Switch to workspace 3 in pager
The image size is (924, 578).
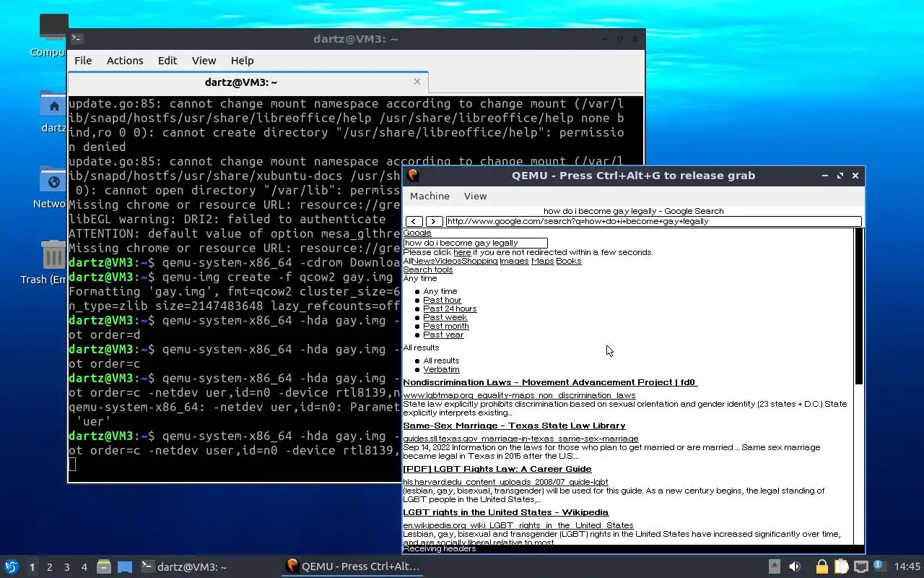[66, 567]
